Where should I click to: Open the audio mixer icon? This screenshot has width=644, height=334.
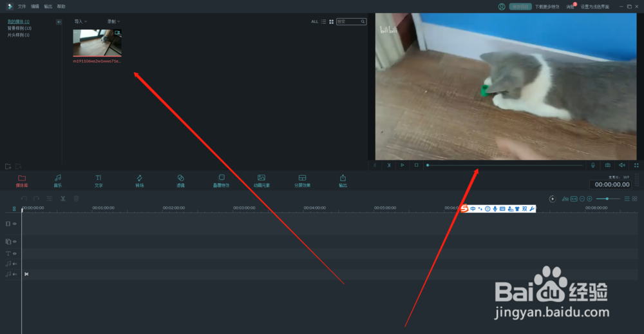pyautogui.click(x=565, y=199)
